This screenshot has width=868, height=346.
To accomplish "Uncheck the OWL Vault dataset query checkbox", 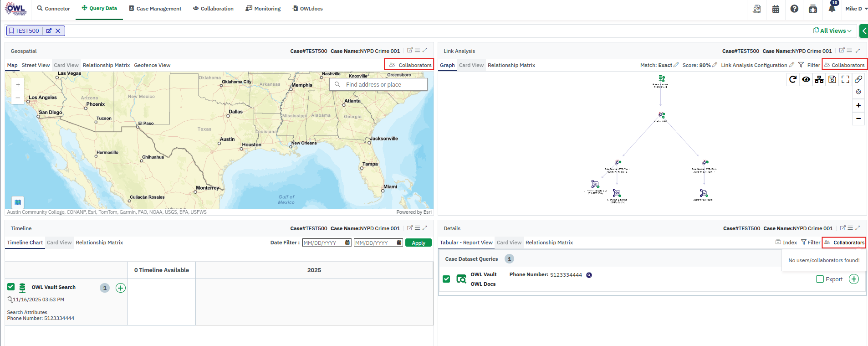I will 446,279.
